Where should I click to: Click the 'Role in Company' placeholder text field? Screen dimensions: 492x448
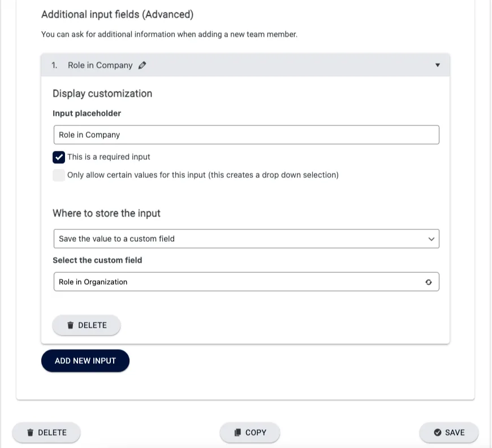click(246, 134)
